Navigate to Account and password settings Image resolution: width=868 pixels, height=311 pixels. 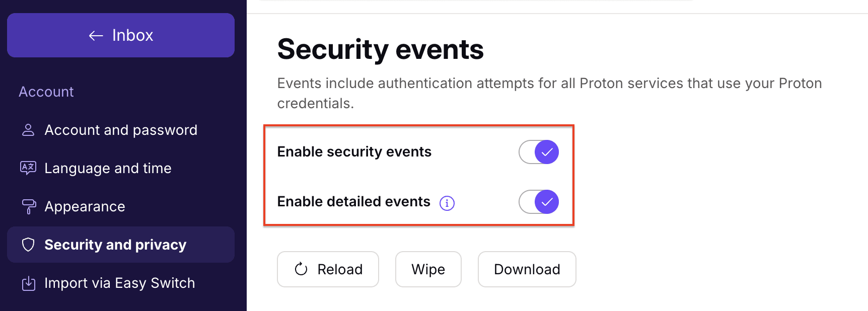[121, 130]
